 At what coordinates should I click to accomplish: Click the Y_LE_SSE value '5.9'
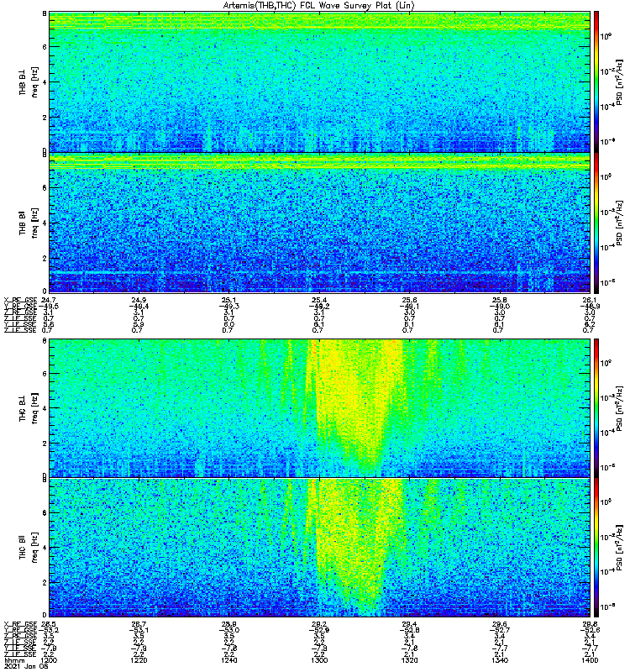pyautogui.click(x=138, y=324)
